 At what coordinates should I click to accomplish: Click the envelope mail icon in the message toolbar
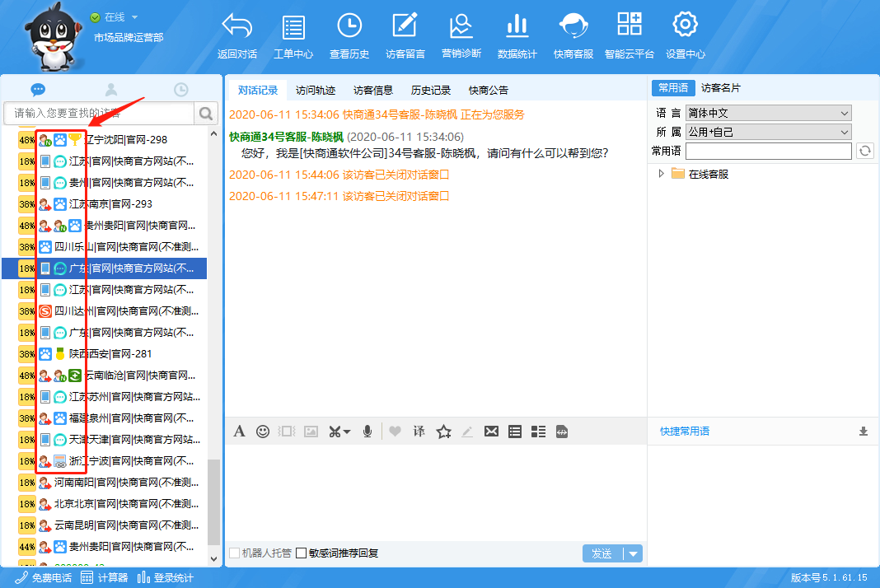coord(491,431)
